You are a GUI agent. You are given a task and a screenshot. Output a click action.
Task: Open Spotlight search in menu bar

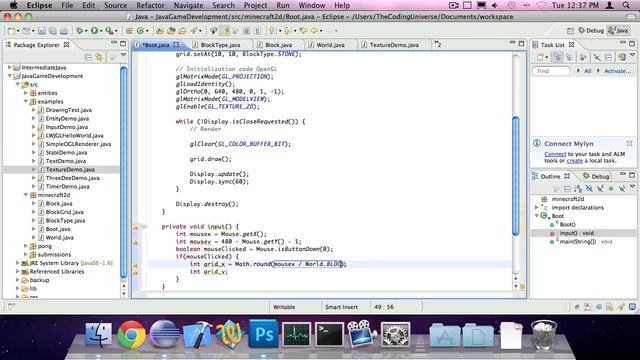click(626, 5)
